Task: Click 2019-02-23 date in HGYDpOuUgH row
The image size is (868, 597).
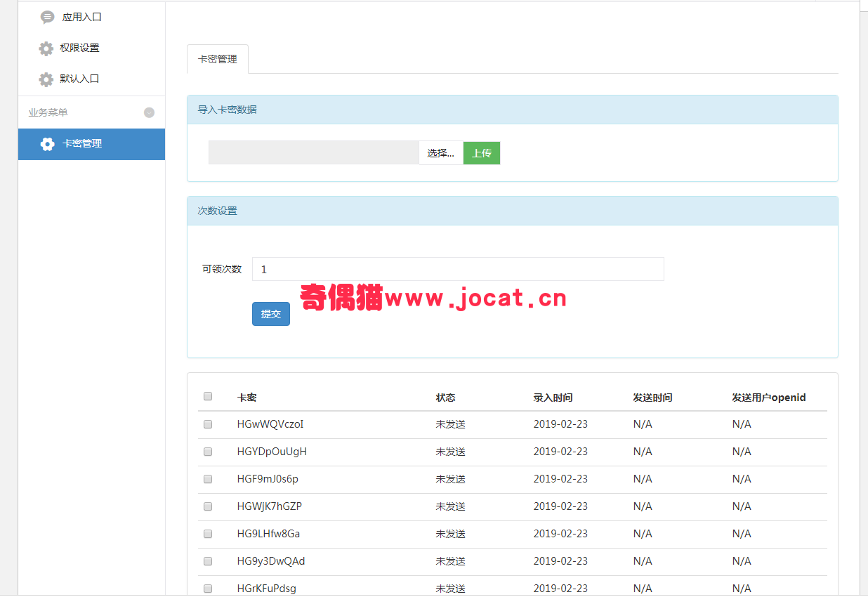Action: coord(560,452)
